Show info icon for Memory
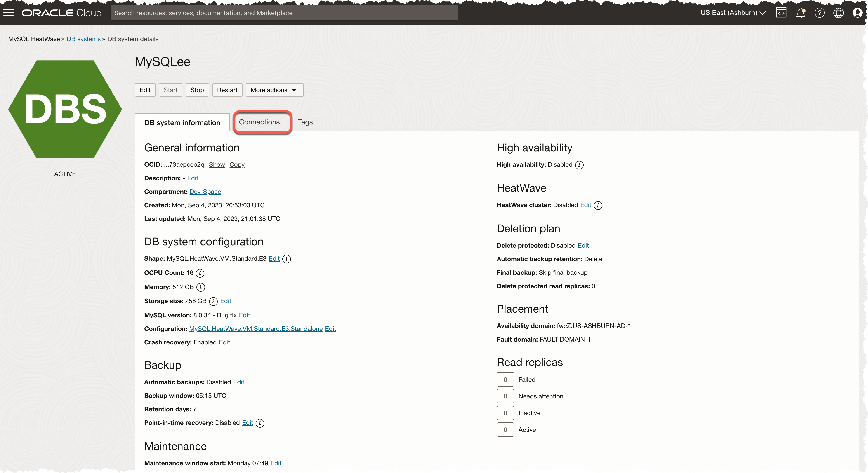 [200, 287]
